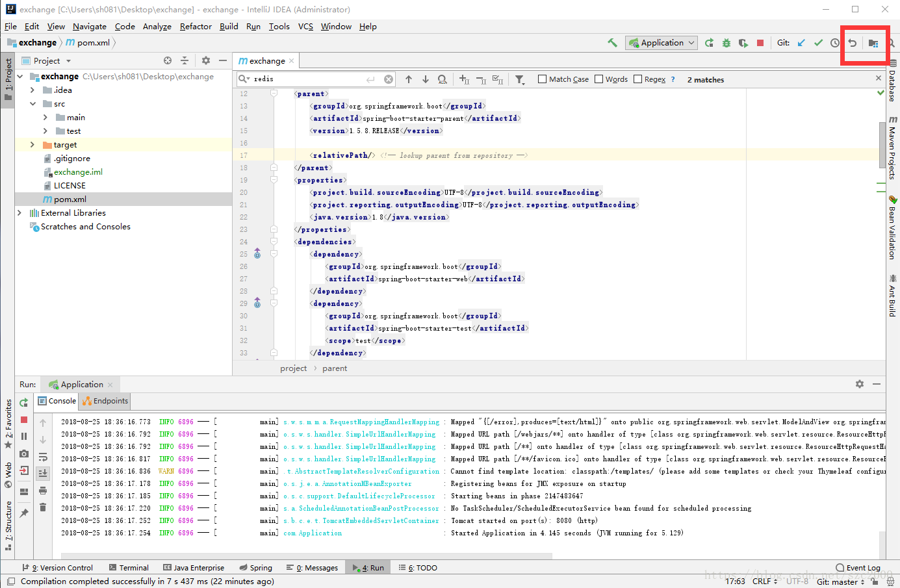Open Database side panel

(x=893, y=82)
